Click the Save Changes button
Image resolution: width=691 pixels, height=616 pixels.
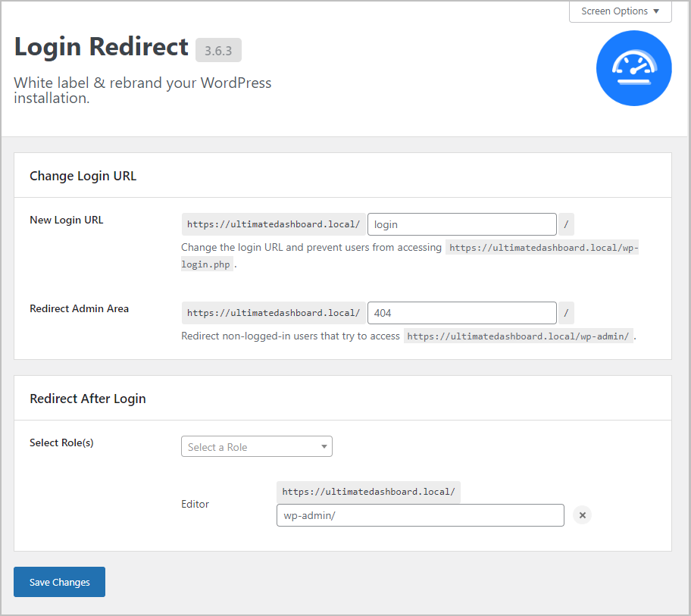[x=60, y=582]
